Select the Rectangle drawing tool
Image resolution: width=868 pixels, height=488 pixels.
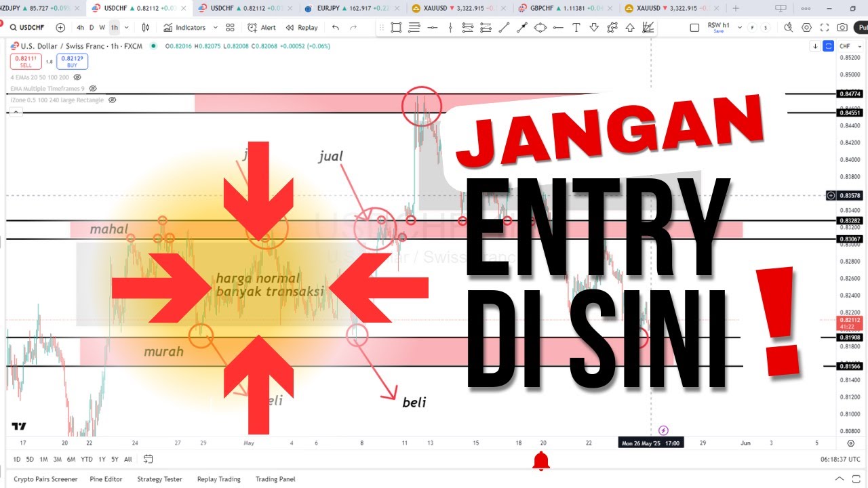click(x=396, y=28)
